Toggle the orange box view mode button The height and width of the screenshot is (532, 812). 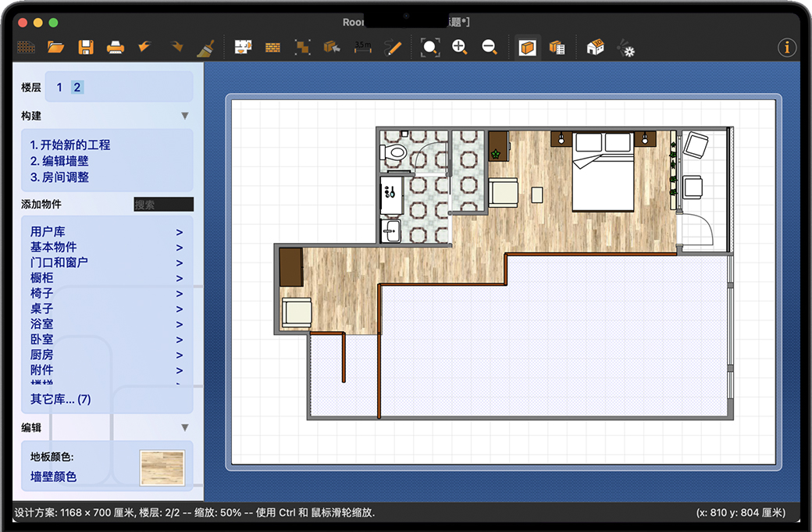point(528,48)
